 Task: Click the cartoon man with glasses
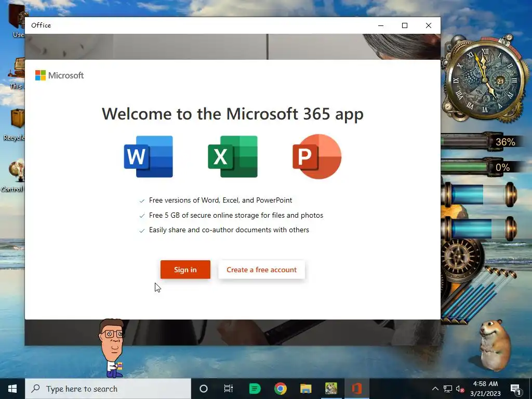(x=112, y=348)
